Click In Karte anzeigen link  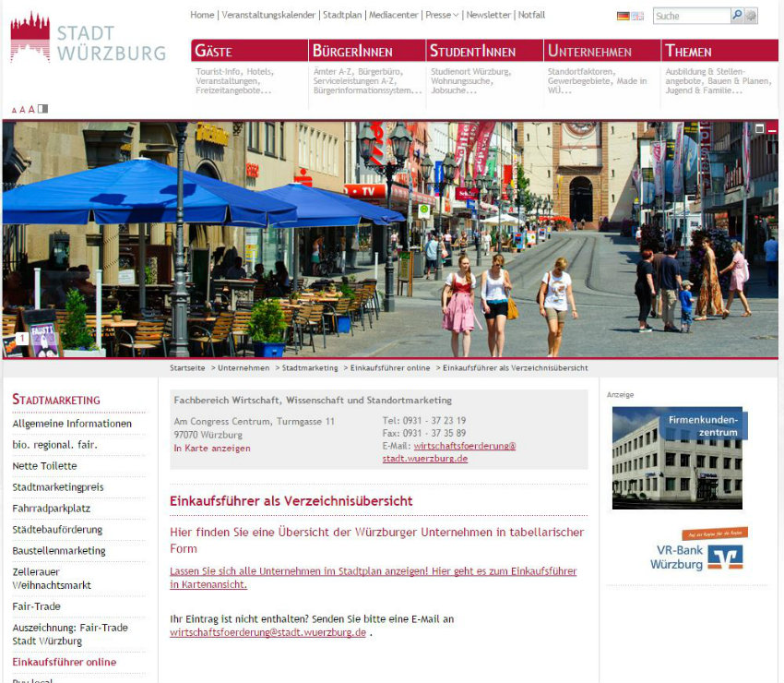point(212,449)
